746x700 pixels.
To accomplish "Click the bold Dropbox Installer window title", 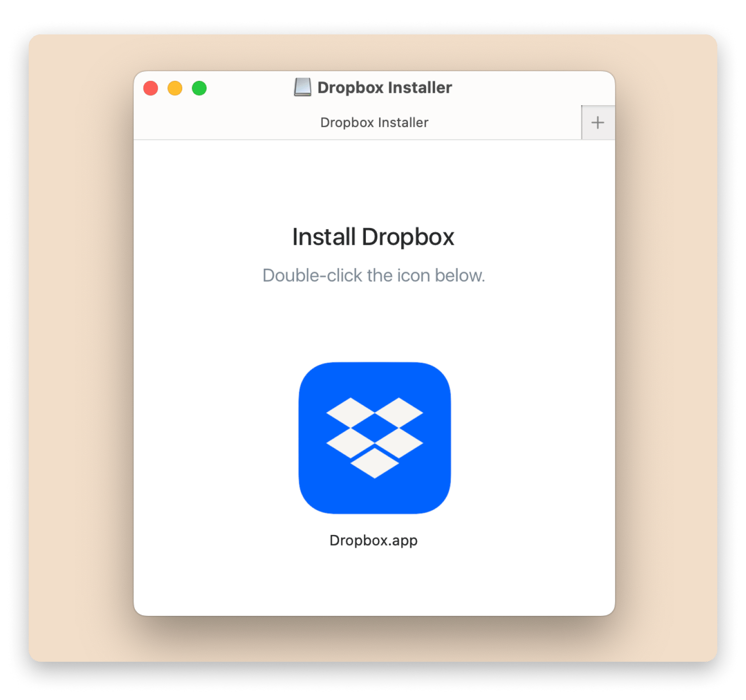I will pos(384,87).
